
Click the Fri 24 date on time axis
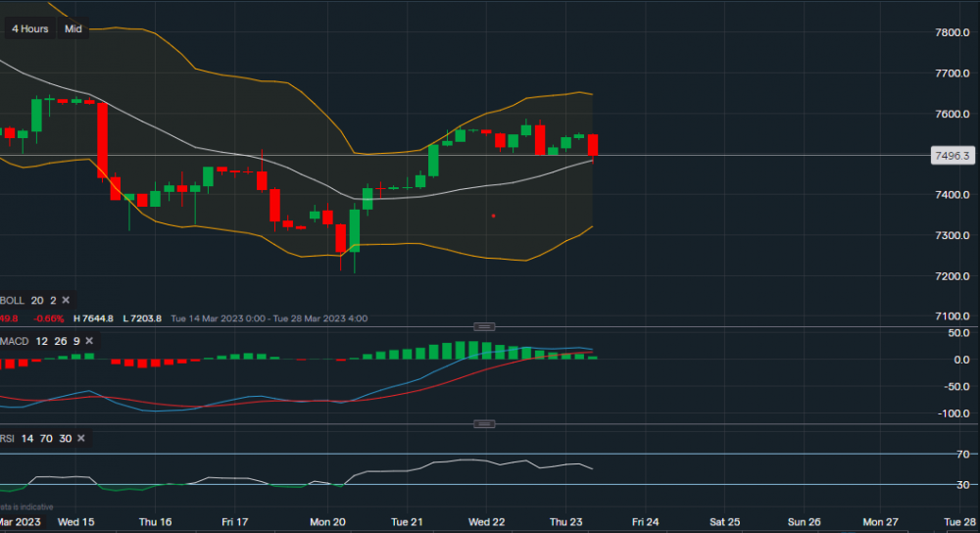[x=644, y=522]
